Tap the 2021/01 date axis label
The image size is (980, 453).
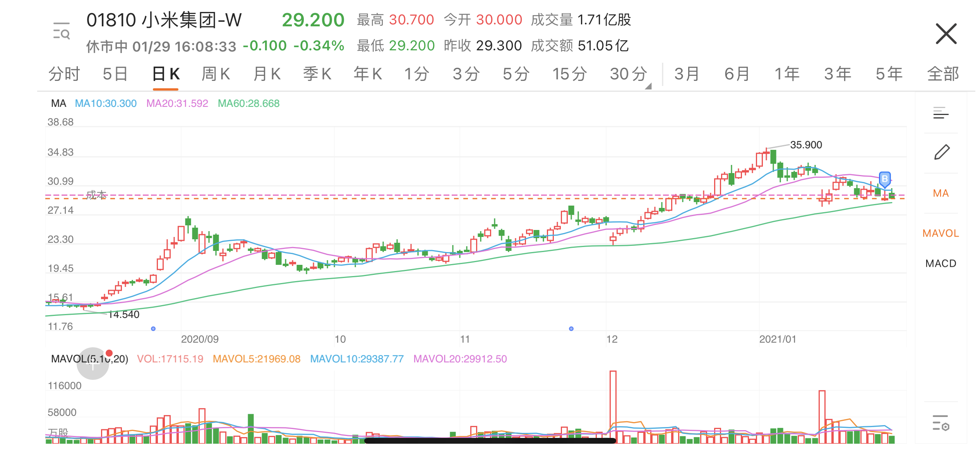[x=778, y=339]
